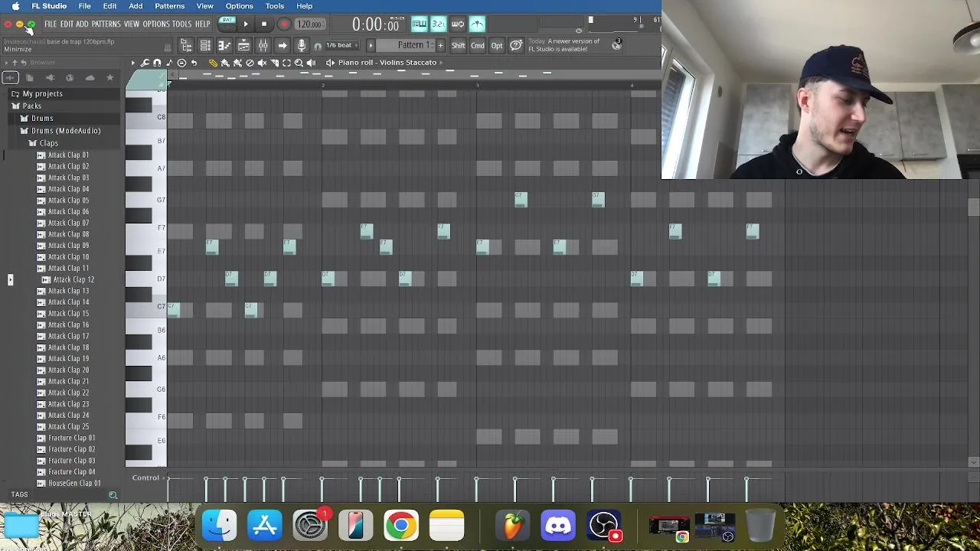Open the Mixer from the top toolbar
This screenshot has width=980, height=551.
click(263, 46)
